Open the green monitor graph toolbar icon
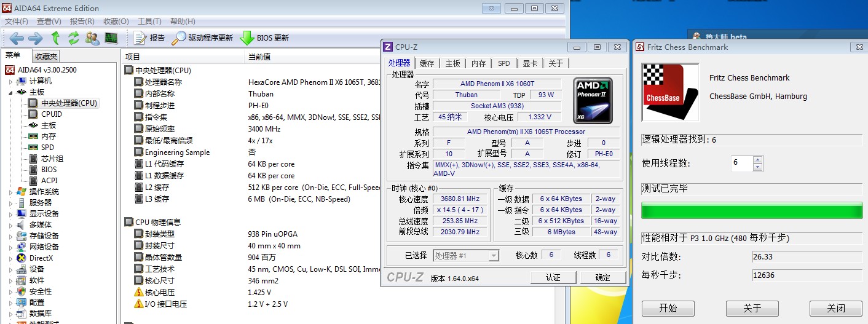Image resolution: width=868 pixels, height=324 pixels. [x=111, y=38]
